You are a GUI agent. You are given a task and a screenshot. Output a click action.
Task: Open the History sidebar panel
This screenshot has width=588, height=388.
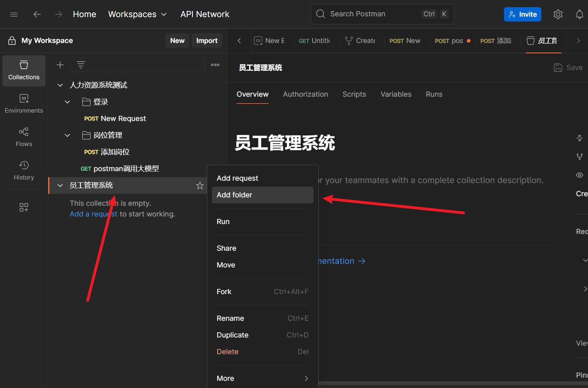(x=24, y=171)
